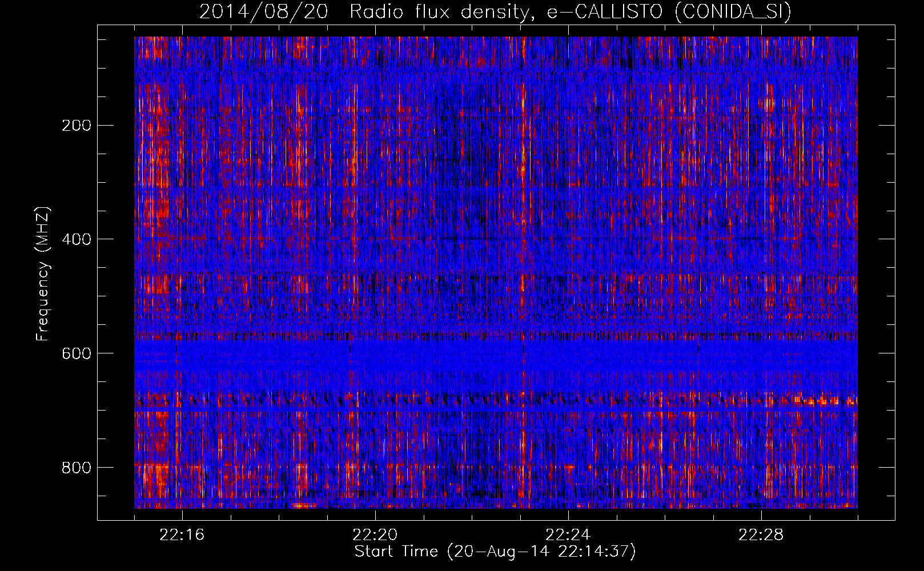
Task: Click the 800 frequency tick label
Action: click(77, 468)
